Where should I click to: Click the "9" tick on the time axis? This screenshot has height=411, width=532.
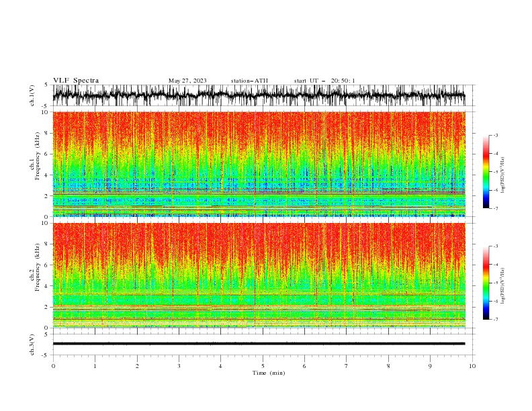coord(430,366)
